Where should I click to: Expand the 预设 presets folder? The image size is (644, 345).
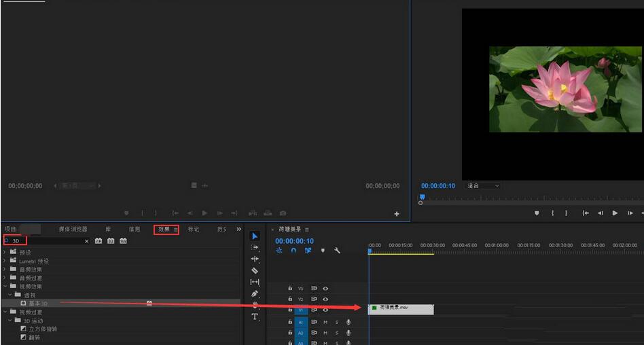coord(5,252)
